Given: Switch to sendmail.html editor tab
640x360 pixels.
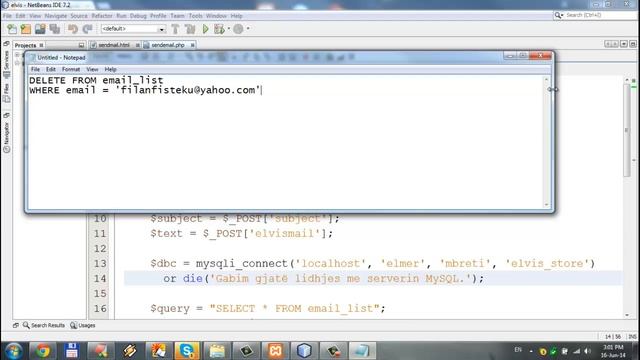Looking at the screenshot, I should 114,45.
